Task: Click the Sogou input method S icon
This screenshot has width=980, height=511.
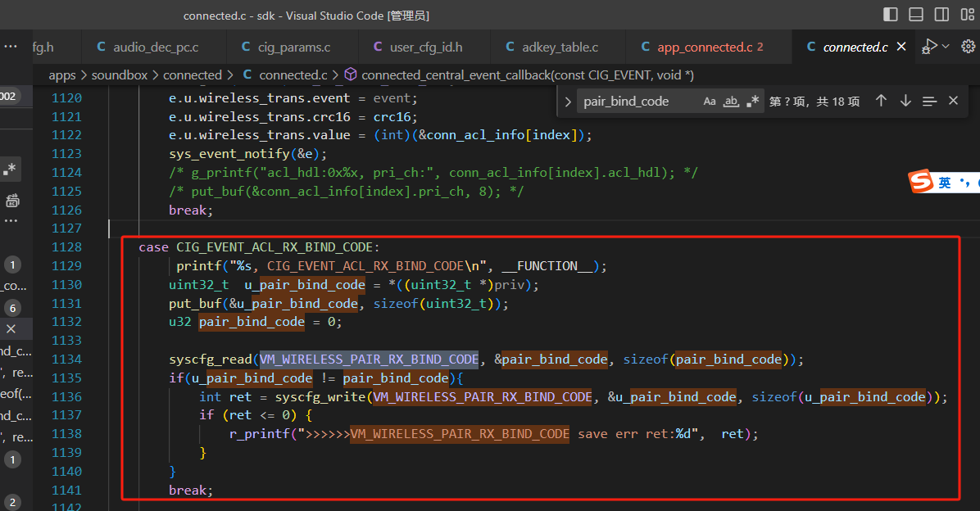Action: 921,181
